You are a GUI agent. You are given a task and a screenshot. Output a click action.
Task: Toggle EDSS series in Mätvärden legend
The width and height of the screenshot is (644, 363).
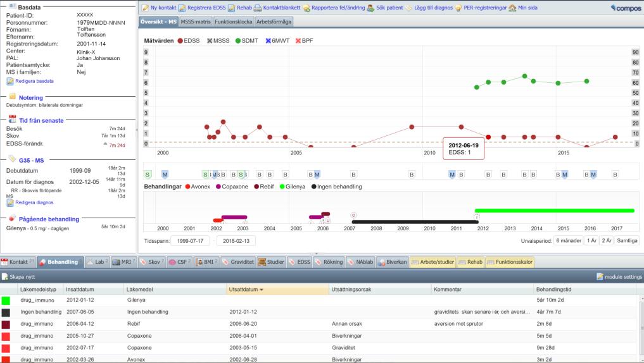tap(189, 40)
